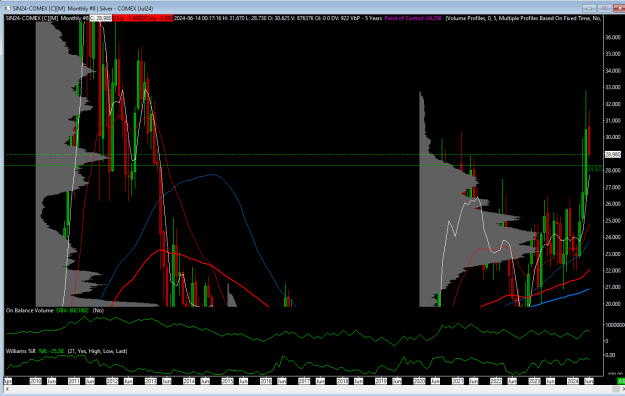Click the window title 'Monthly #8 | Silver - COMEX'
This screenshot has height=396, width=625.
pos(110,8)
